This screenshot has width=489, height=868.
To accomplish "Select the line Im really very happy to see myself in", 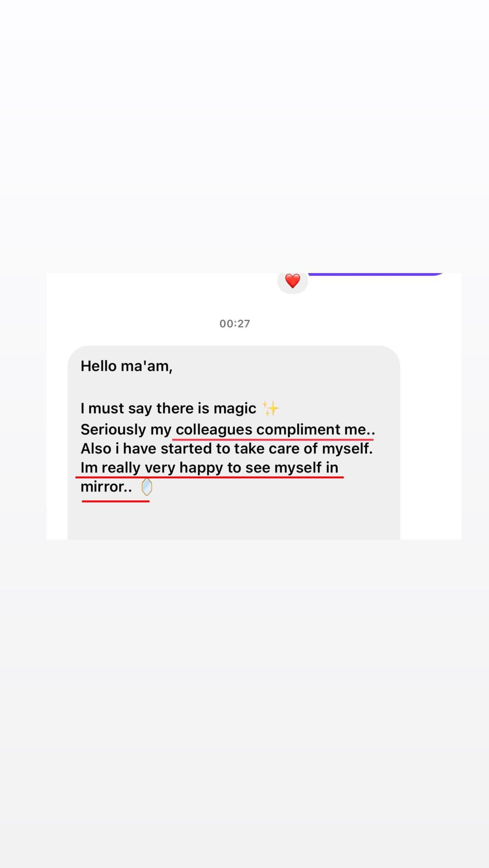I will pyautogui.click(x=209, y=468).
